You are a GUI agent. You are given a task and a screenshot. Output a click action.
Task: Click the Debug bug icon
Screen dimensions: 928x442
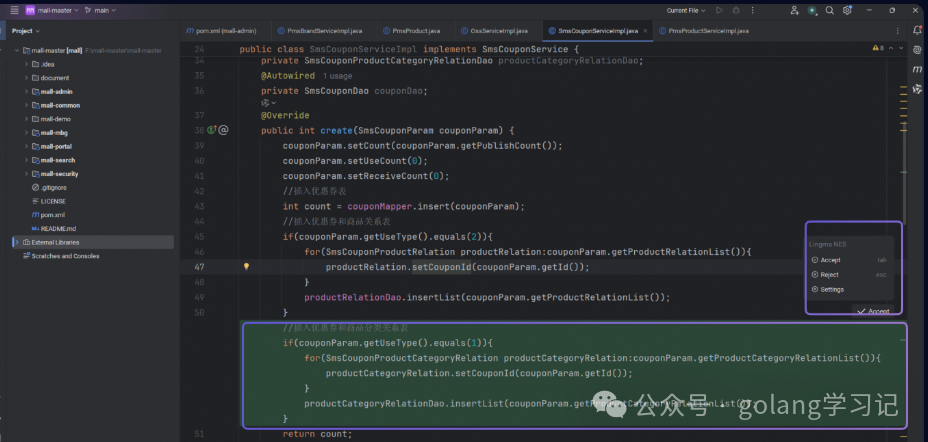[x=736, y=10]
